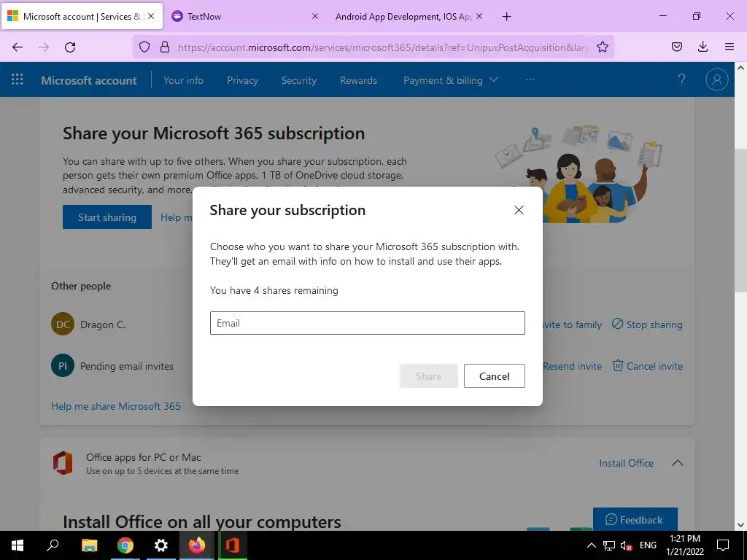Open the Feedback button
Viewport: 747px width, 560px height.
635,519
